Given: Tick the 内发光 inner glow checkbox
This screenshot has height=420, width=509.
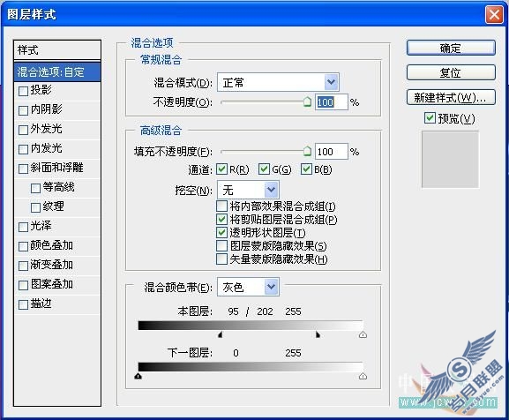Looking at the screenshot, I should pos(23,150).
